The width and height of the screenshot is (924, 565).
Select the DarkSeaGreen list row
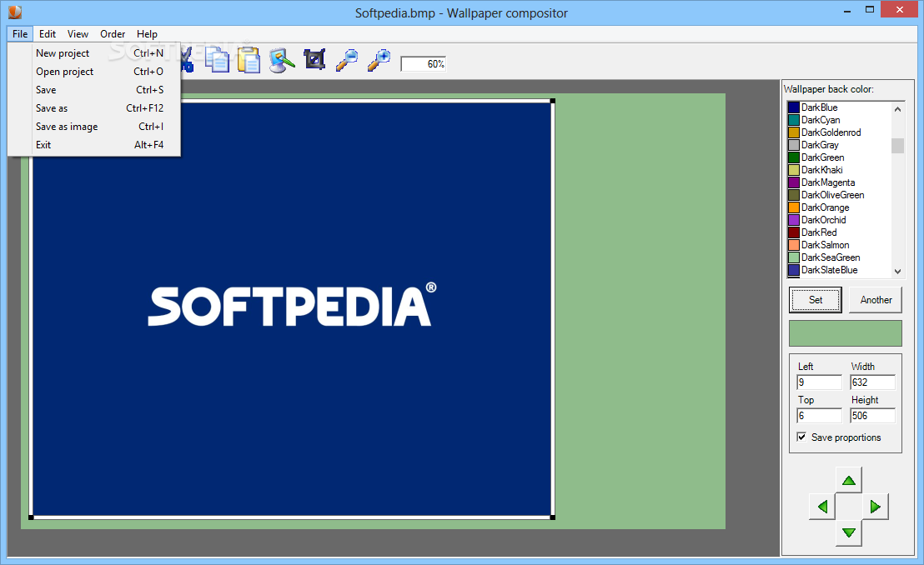(839, 257)
